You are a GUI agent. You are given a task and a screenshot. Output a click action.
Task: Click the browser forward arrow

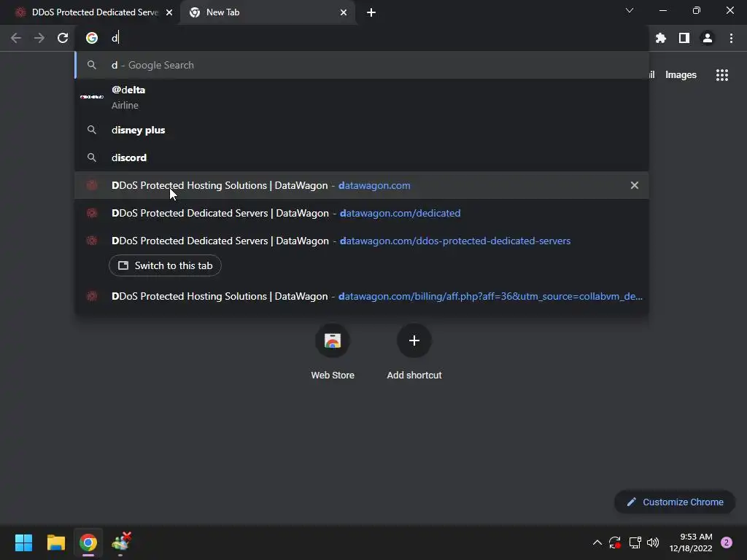[x=39, y=38]
